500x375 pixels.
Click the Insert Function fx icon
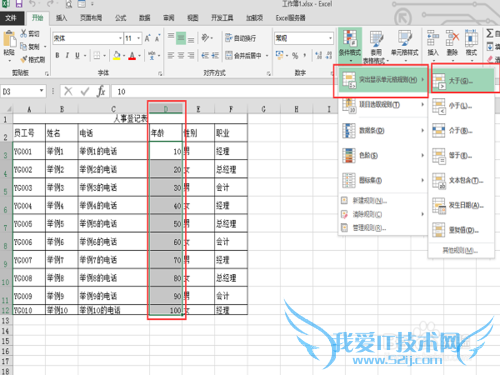coord(101,91)
